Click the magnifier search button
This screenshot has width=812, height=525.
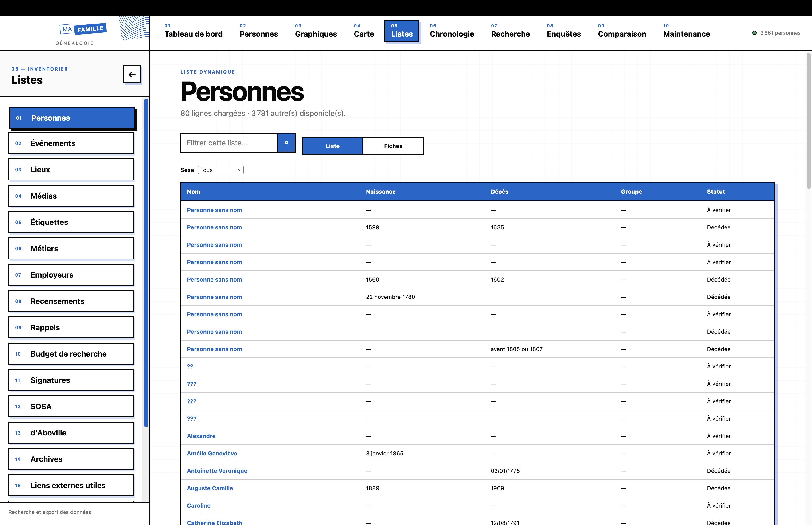click(x=286, y=142)
